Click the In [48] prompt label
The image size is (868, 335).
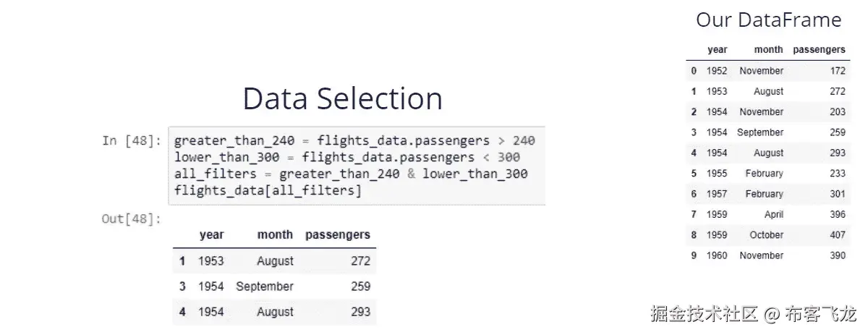pyautogui.click(x=132, y=140)
